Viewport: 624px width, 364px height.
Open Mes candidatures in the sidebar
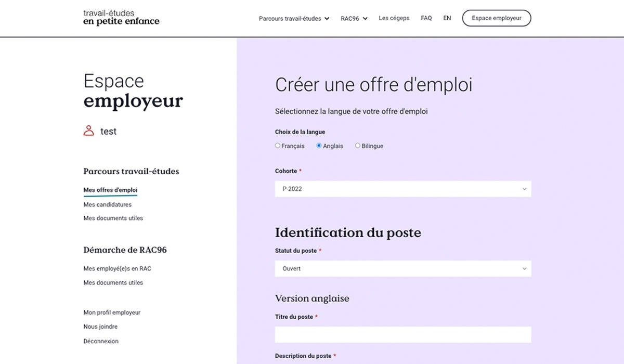108,204
